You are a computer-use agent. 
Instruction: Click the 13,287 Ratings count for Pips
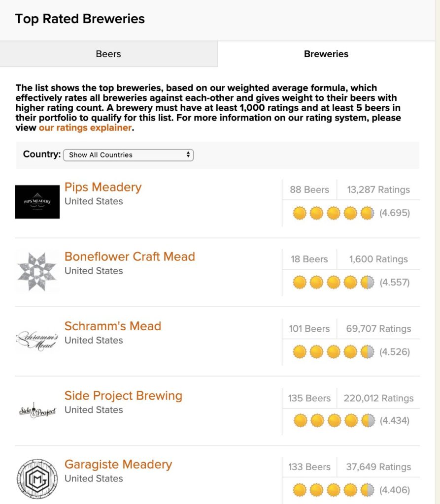(x=378, y=189)
